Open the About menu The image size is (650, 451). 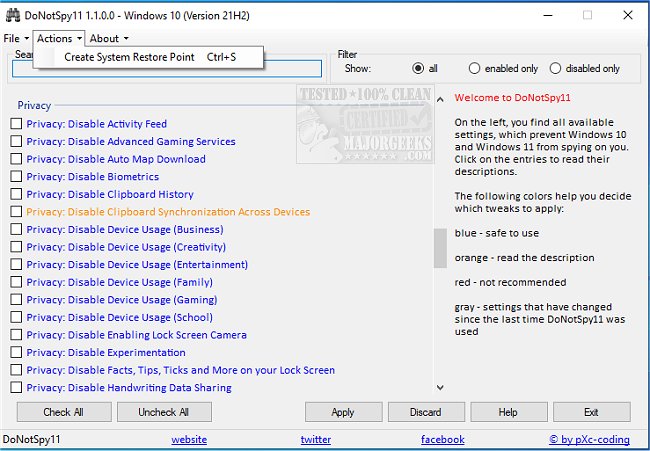109,39
